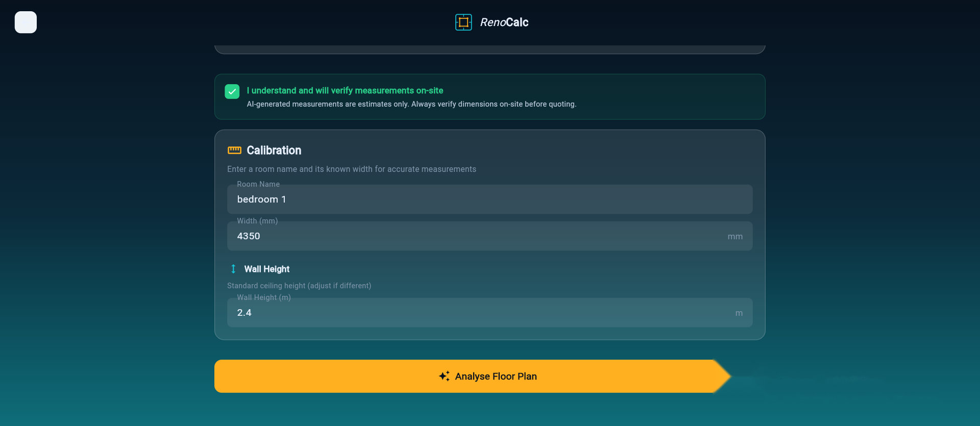Viewport: 980px width, 426px height.
Task: Click the 'm' unit suffix in Wall Height field
Action: (739, 313)
